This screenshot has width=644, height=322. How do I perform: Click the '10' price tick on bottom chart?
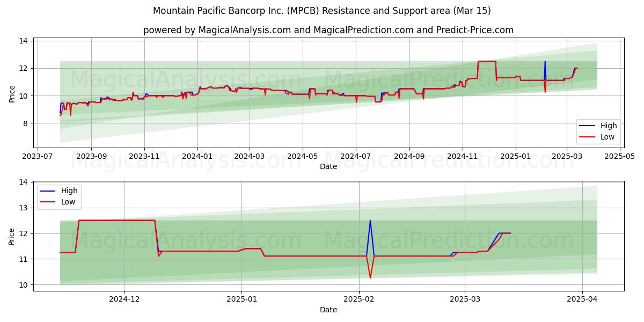tap(25, 284)
